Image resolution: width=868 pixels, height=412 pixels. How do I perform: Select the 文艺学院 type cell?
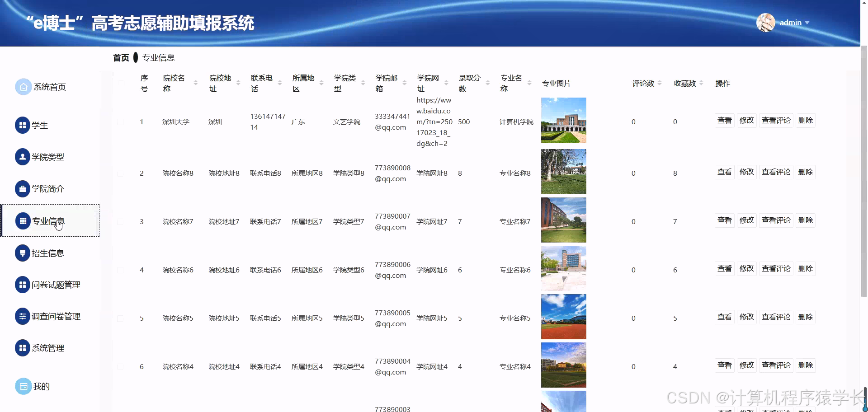pyautogui.click(x=347, y=122)
